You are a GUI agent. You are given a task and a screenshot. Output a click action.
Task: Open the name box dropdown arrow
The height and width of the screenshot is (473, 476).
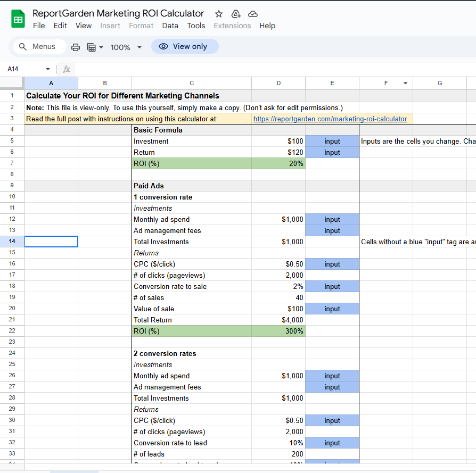click(48, 69)
